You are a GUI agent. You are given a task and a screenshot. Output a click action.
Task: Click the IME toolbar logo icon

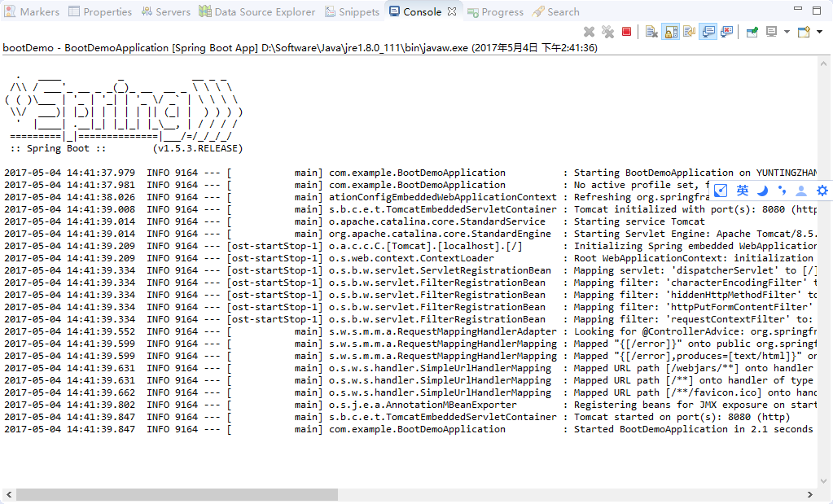tap(721, 191)
